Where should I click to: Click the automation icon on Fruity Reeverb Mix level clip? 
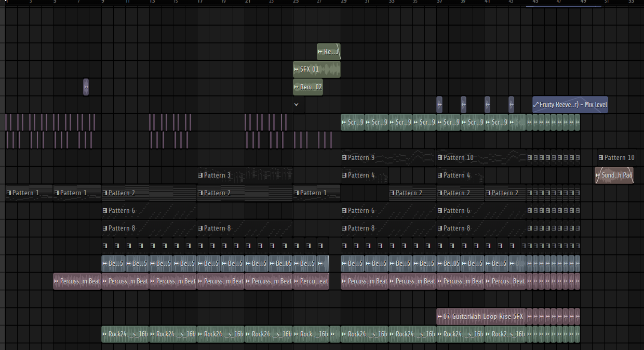tap(536, 104)
